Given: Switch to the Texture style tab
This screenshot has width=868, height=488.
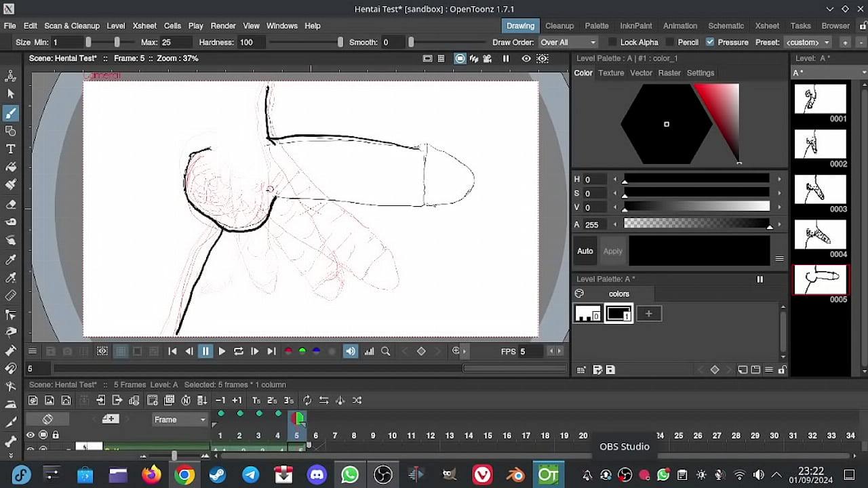Looking at the screenshot, I should click(611, 73).
